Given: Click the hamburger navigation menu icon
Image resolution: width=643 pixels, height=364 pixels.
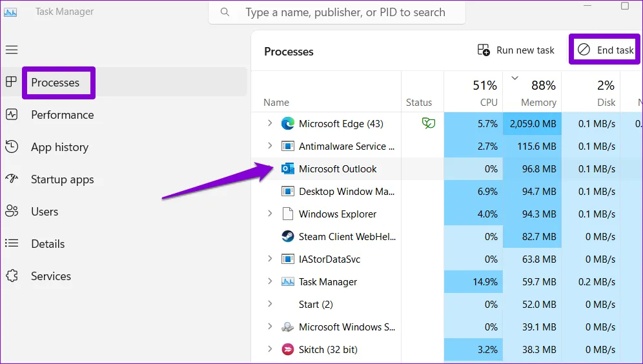Looking at the screenshot, I should coord(12,50).
